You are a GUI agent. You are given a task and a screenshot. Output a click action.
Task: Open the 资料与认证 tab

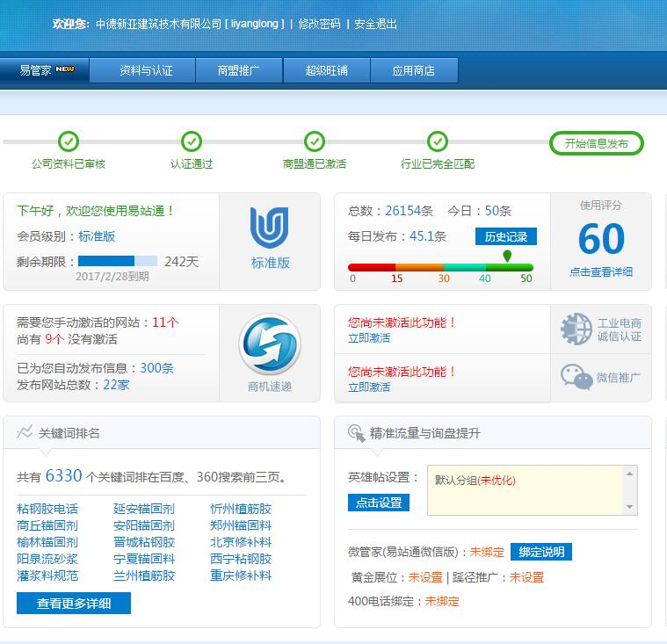(x=143, y=70)
